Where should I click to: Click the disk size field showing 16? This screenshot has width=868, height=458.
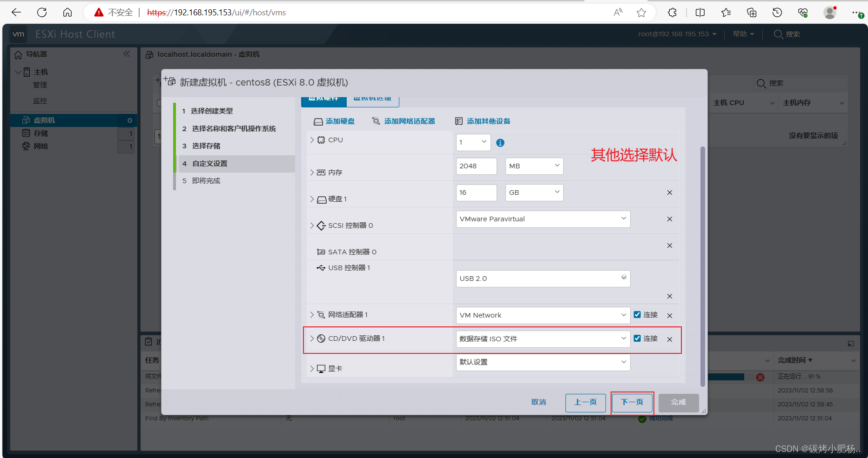[x=477, y=192]
